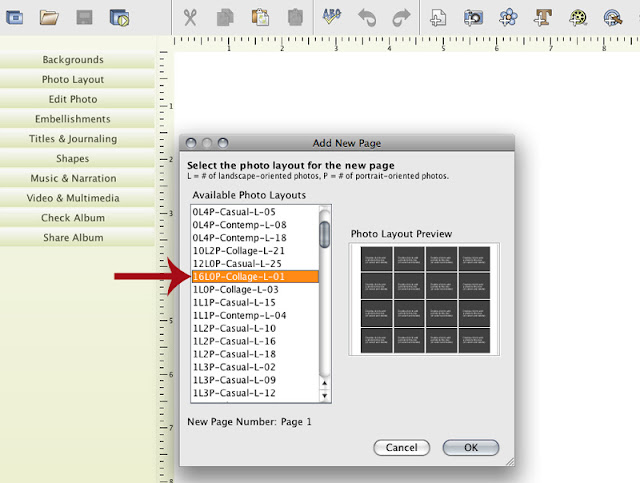Click the layout list scrollbar thumb
This screenshot has width=640, height=483.
(324, 234)
